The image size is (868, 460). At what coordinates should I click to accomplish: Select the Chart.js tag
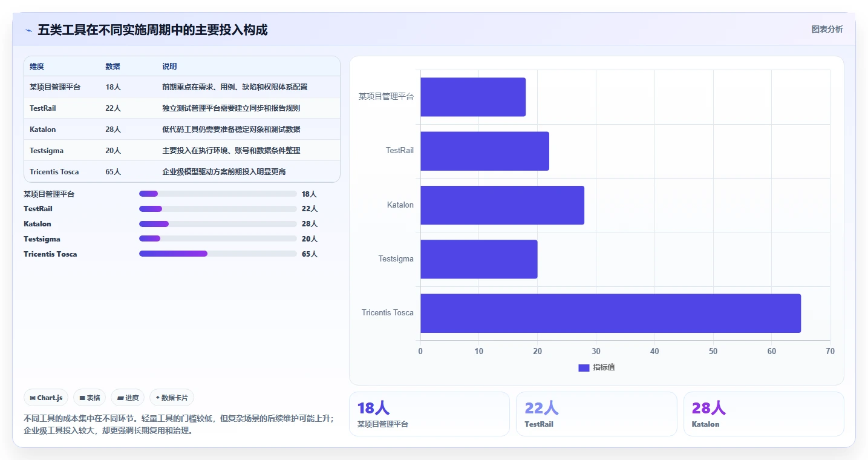[x=46, y=398]
